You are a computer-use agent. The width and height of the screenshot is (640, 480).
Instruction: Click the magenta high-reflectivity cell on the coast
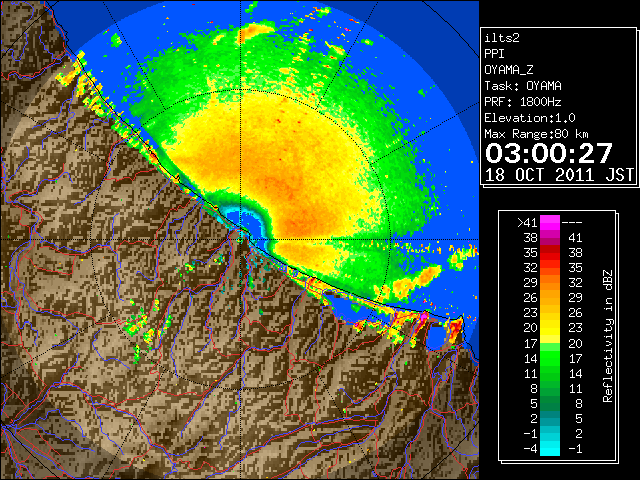click(424, 316)
